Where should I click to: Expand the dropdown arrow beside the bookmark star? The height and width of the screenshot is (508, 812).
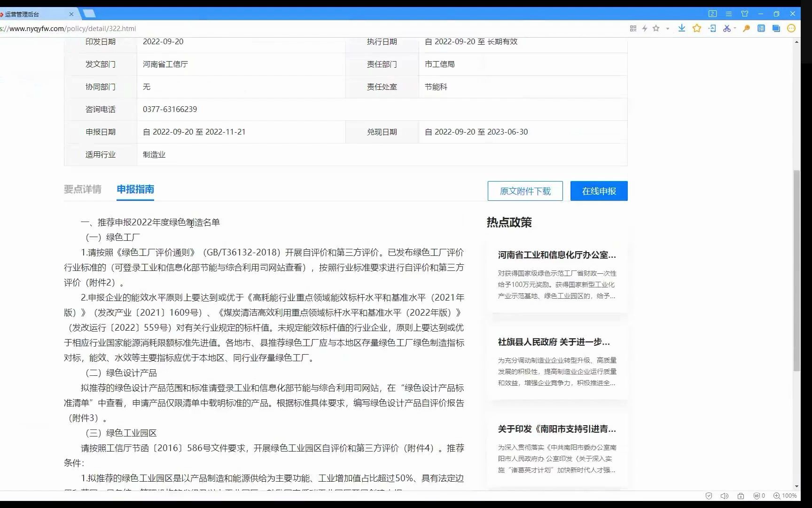click(667, 29)
